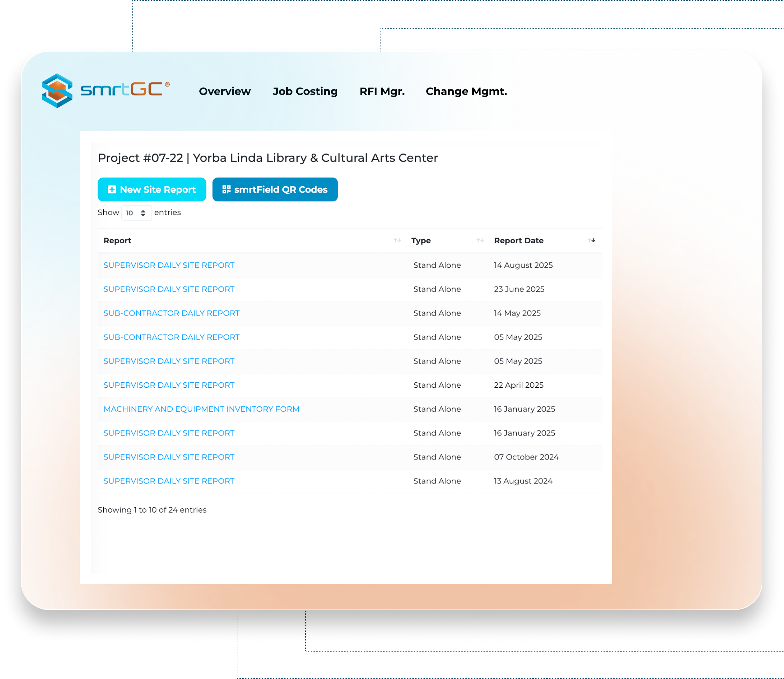Viewport: 784px width, 679px height.
Task: Sort by Report column arrows icon
Action: [x=397, y=240]
